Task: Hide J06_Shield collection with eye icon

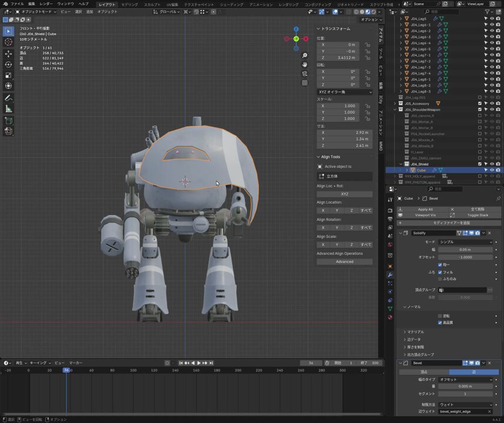Action: pyautogui.click(x=492, y=164)
